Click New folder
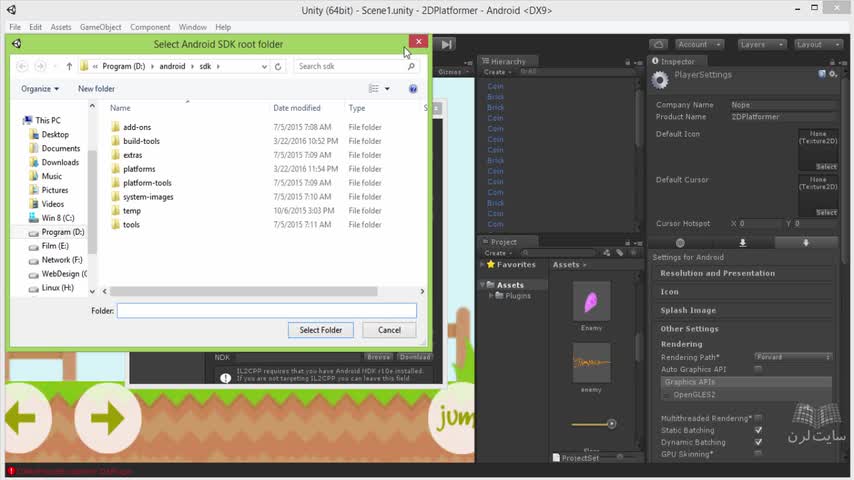This screenshot has width=854, height=480. pos(96,89)
